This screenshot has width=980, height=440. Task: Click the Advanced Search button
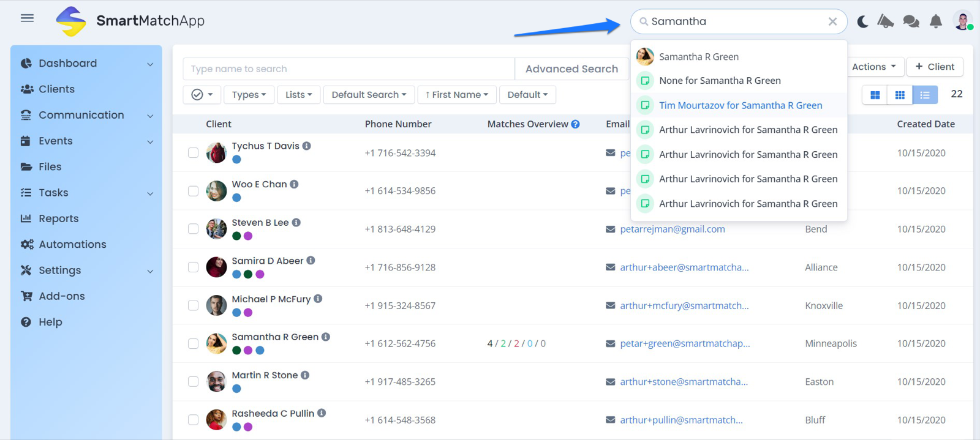(571, 69)
